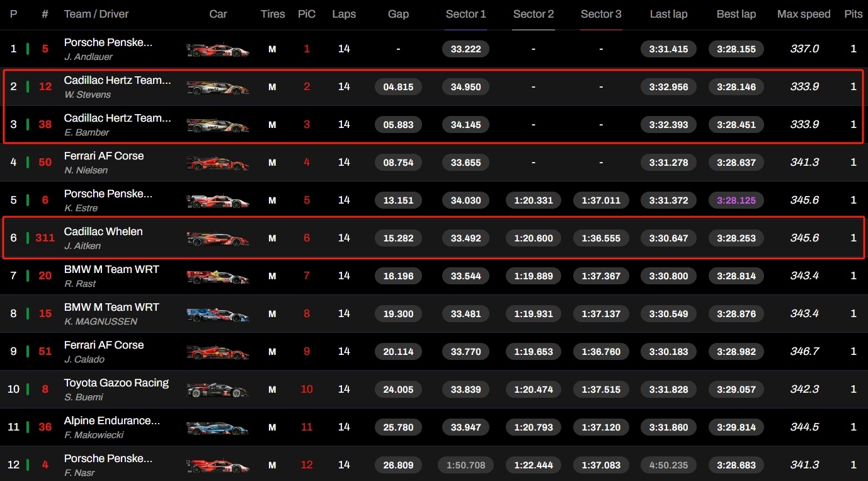Viewport: 868px width, 481px height.
Task: Click the #12 Cadillac Hertz car thumbnail
Action: 218,87
